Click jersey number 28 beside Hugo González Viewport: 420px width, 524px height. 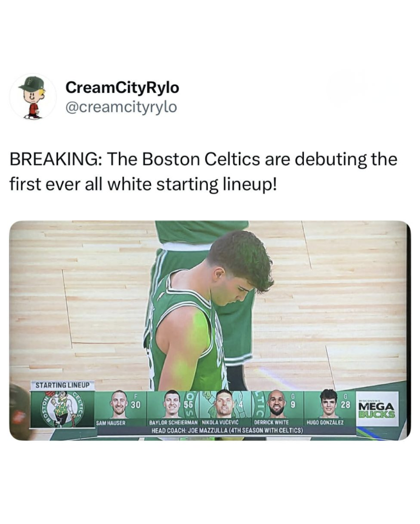coord(345,405)
